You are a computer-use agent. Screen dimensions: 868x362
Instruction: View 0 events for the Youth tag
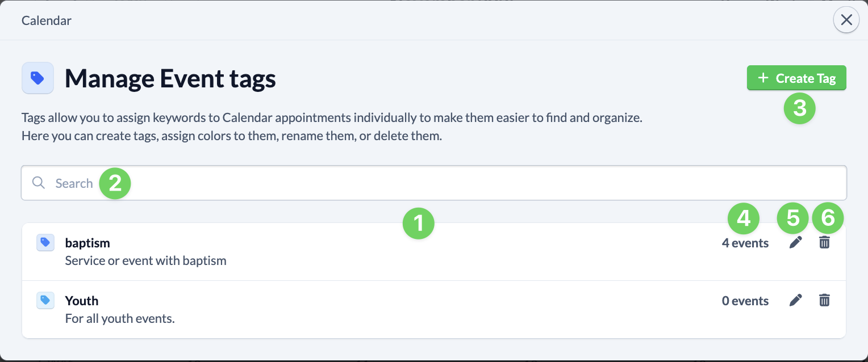pos(745,300)
